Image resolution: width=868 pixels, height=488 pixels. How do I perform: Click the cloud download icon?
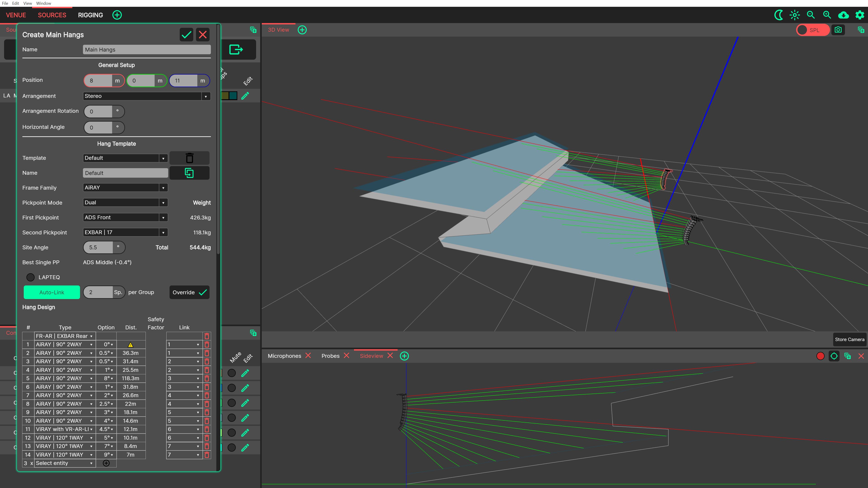[843, 15]
